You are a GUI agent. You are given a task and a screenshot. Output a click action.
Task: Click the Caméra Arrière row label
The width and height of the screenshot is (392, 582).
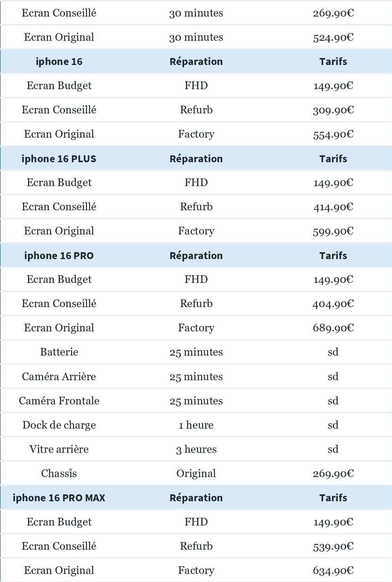coord(59,376)
